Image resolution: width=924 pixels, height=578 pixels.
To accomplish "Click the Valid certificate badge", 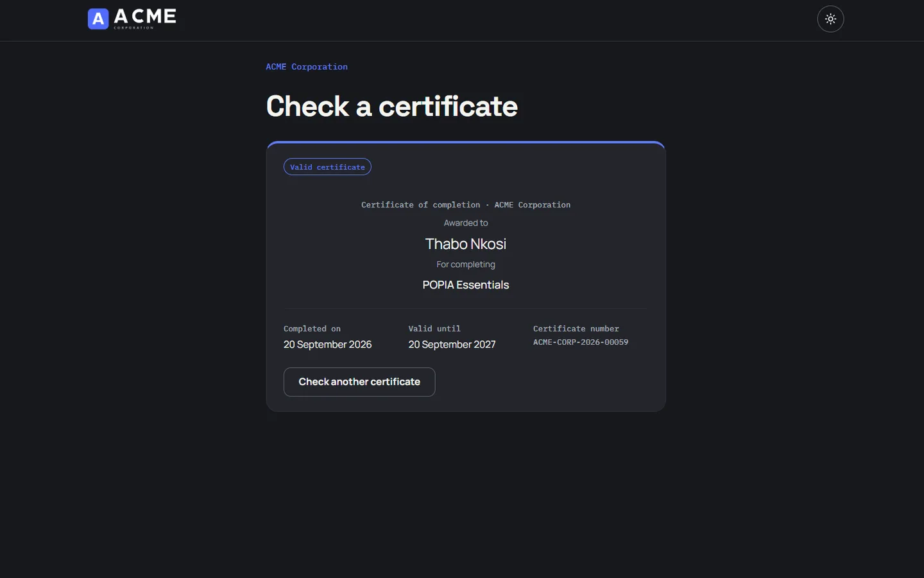I will click(x=327, y=167).
